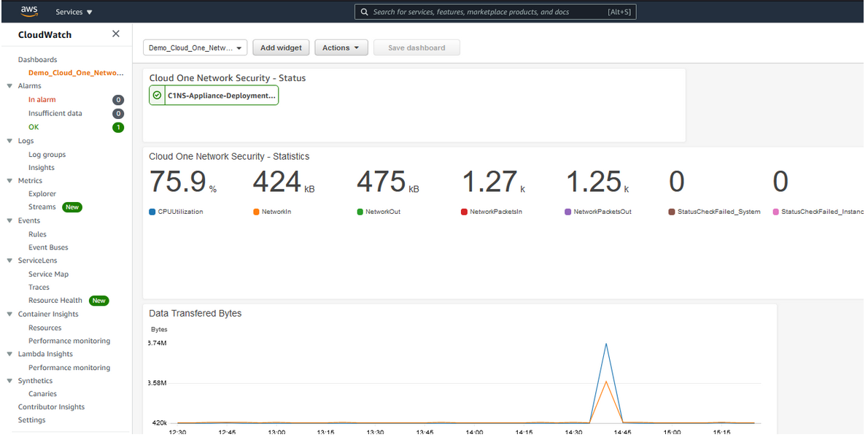Click the Add widget button

[282, 47]
